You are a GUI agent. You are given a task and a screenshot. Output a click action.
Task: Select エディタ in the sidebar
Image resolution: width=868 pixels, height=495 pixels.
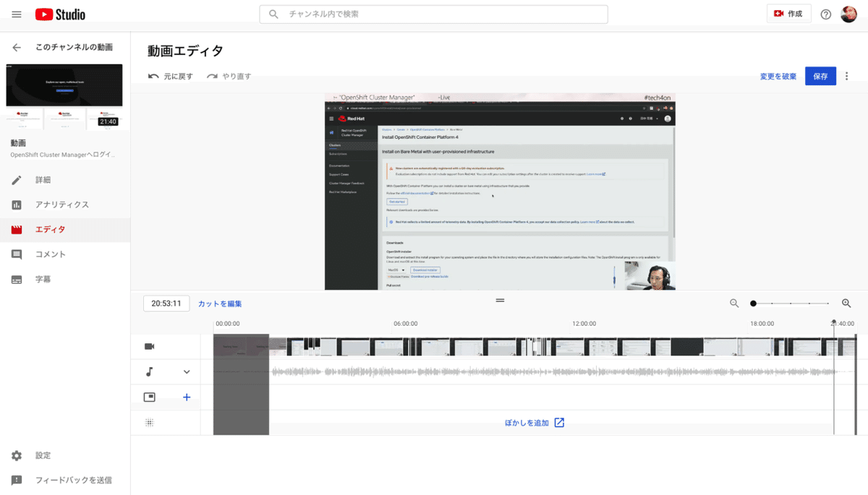pyautogui.click(x=65, y=230)
